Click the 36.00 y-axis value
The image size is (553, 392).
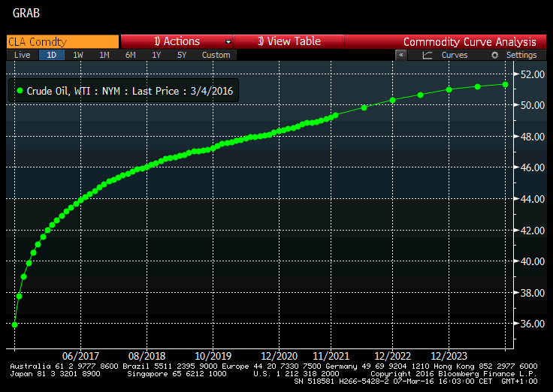(533, 324)
